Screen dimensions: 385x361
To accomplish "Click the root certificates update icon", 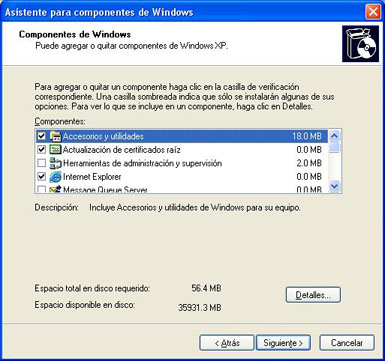I will tap(55, 150).
